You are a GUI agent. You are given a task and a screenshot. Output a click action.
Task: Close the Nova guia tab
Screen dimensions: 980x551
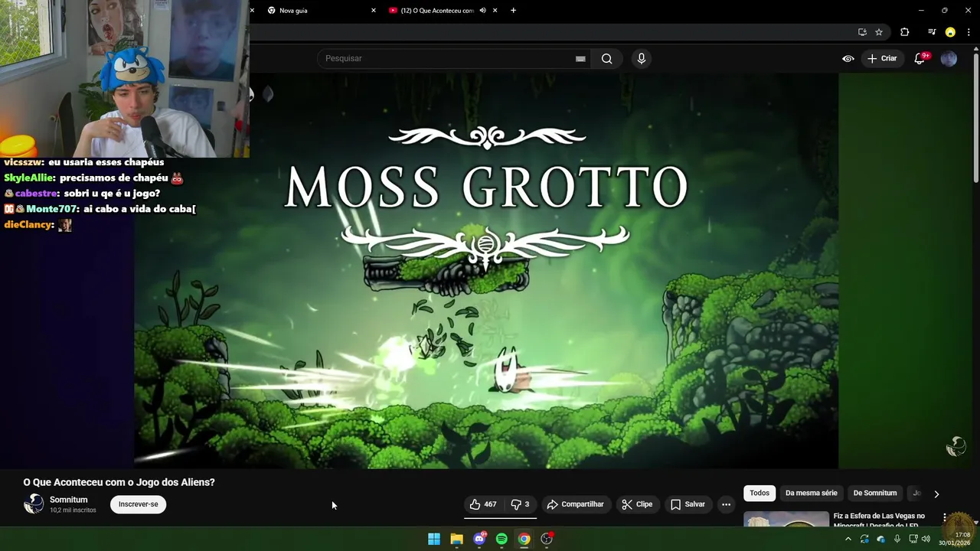point(374,11)
